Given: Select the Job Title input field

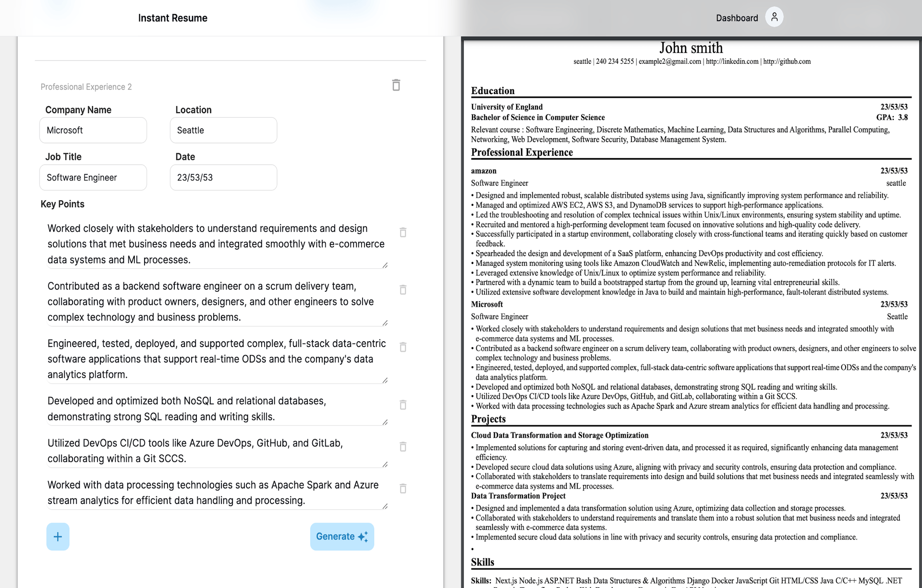Looking at the screenshot, I should pos(94,178).
